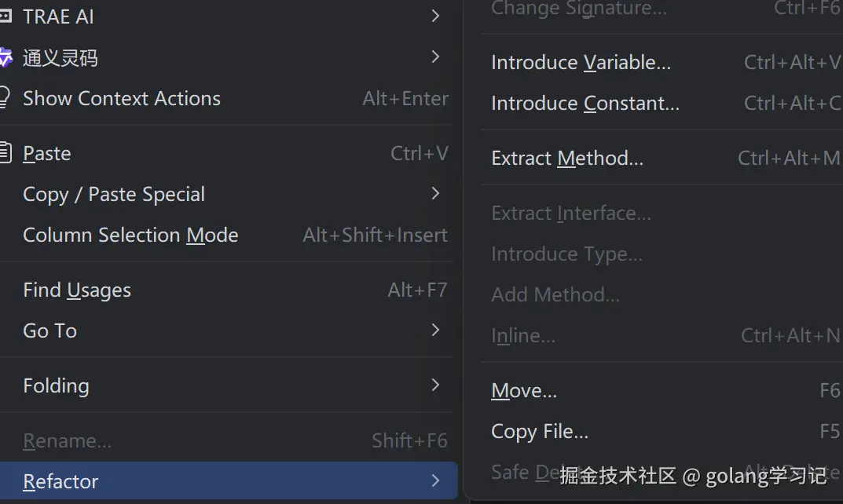Image resolution: width=843 pixels, height=504 pixels.
Task: Click Extract Method in Refactor submenu
Action: (567, 158)
